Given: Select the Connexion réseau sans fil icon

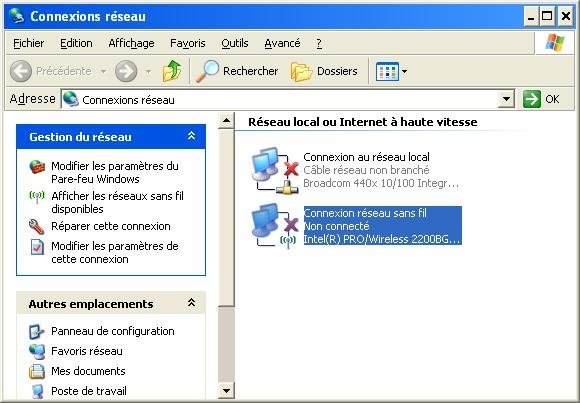Looking at the screenshot, I should click(275, 226).
